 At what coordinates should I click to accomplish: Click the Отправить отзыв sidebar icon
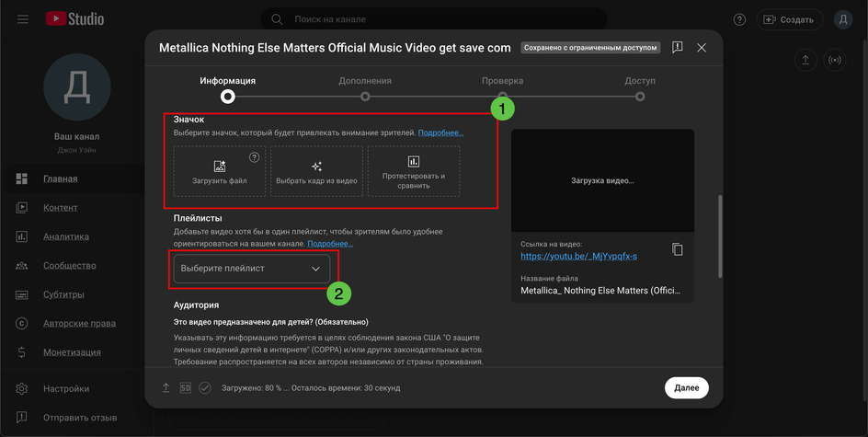[x=21, y=418]
